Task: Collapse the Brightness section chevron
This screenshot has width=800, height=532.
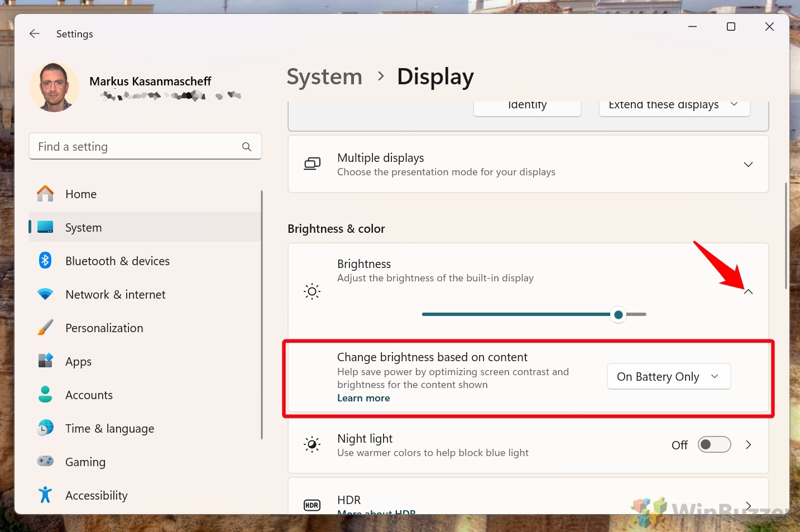Action: pyautogui.click(x=749, y=291)
